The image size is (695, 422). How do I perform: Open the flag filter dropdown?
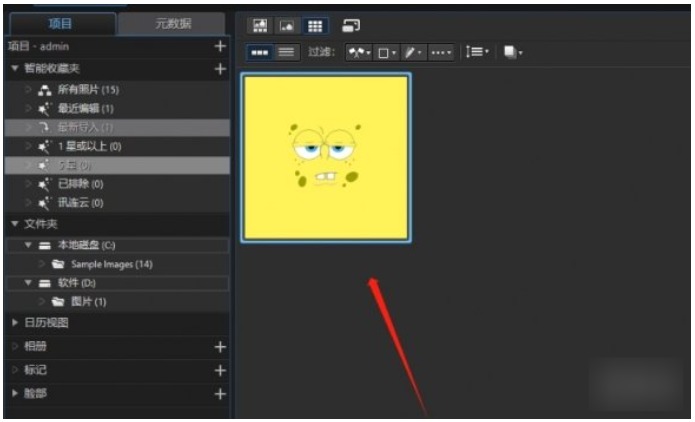click(x=359, y=53)
